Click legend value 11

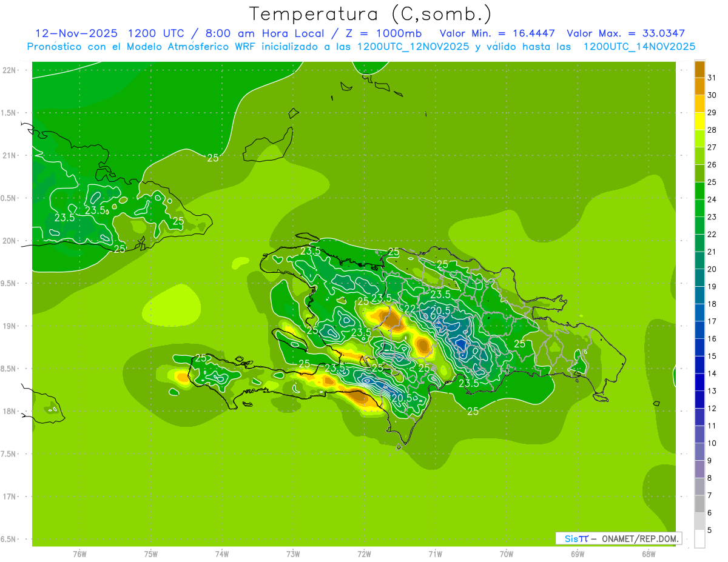(x=712, y=426)
